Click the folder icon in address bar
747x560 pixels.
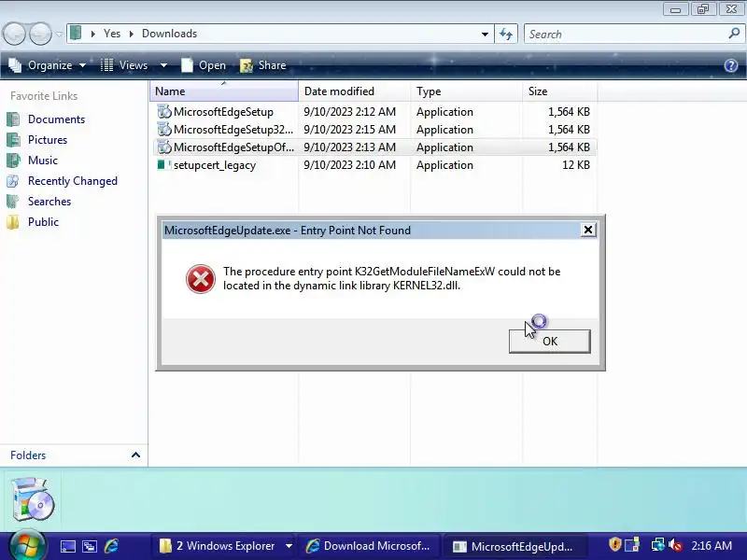tap(76, 34)
